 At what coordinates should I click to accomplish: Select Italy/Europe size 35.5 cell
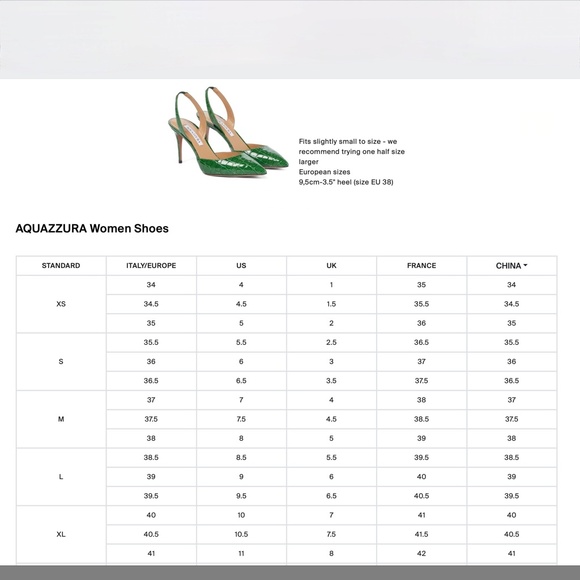point(151,343)
